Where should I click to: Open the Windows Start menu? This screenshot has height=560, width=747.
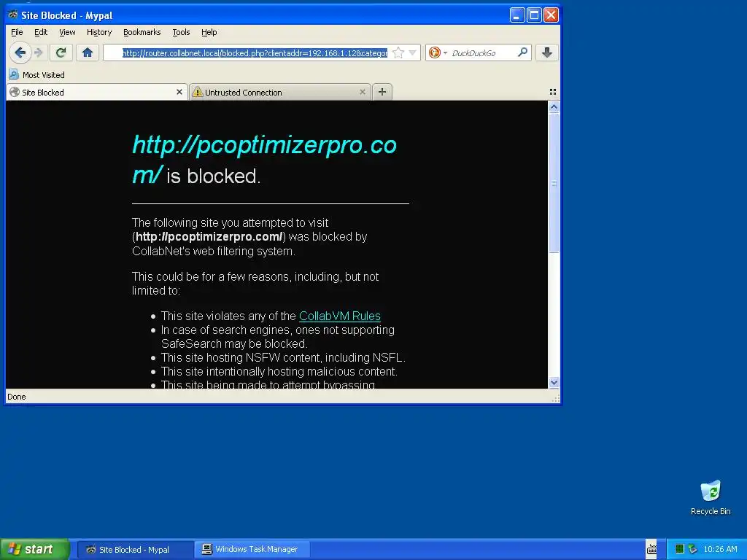pyautogui.click(x=35, y=549)
